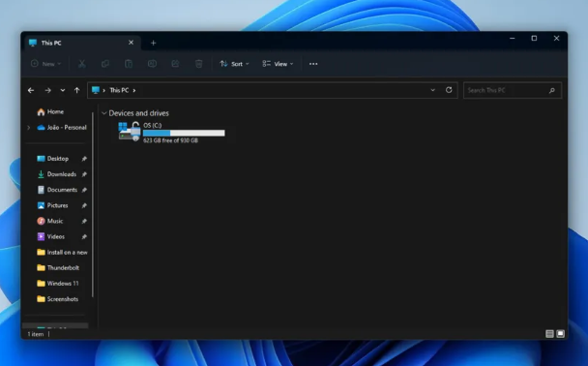Click the Share icon in toolbar

point(175,64)
